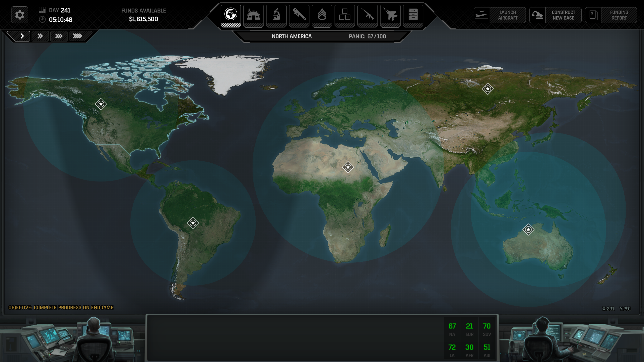Click the right operator at console

(x=543, y=339)
